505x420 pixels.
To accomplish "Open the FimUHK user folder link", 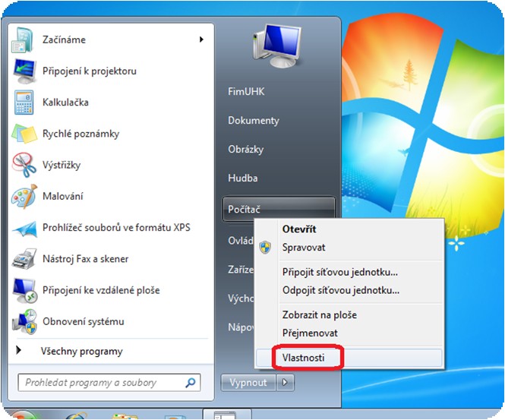I will tap(246, 91).
